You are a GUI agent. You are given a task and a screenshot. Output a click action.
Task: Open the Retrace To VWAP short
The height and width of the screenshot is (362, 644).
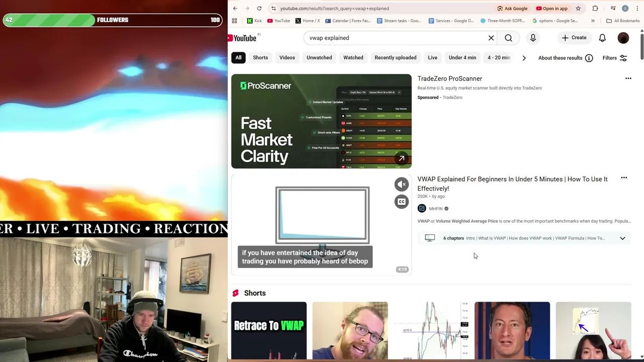tap(269, 331)
